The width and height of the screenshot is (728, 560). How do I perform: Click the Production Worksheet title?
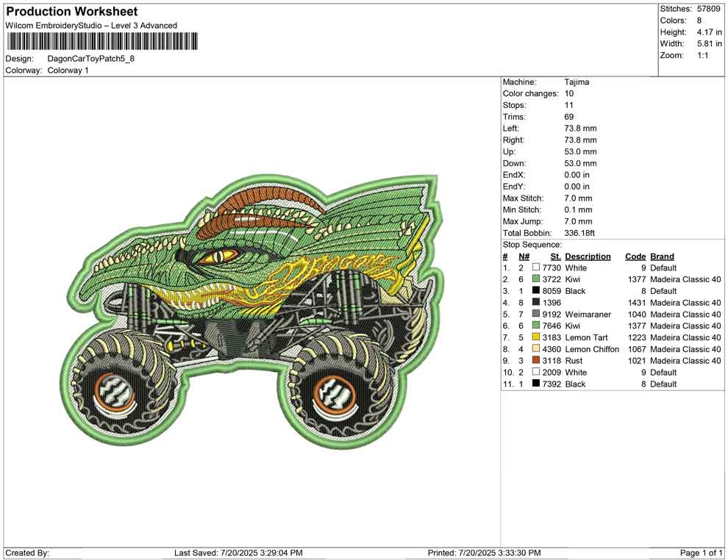tap(72, 12)
